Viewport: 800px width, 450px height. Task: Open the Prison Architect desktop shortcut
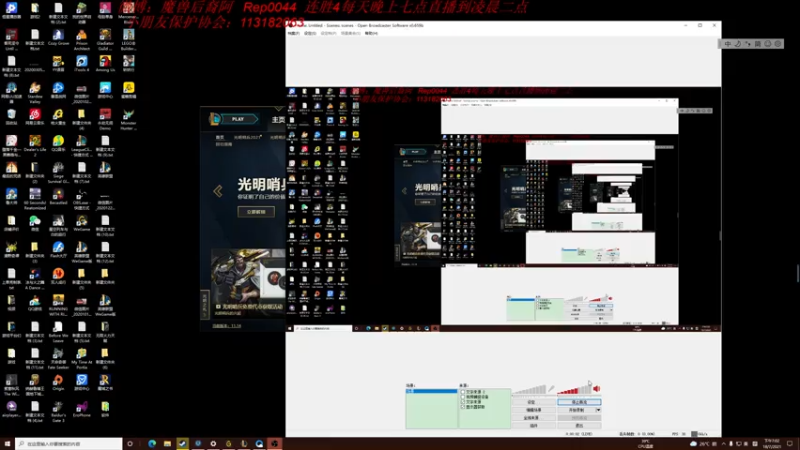point(82,39)
